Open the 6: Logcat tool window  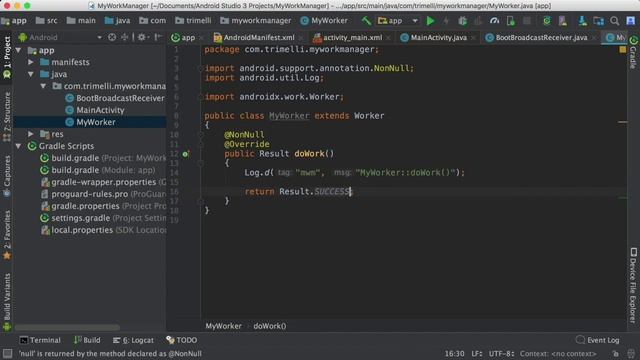133,340
